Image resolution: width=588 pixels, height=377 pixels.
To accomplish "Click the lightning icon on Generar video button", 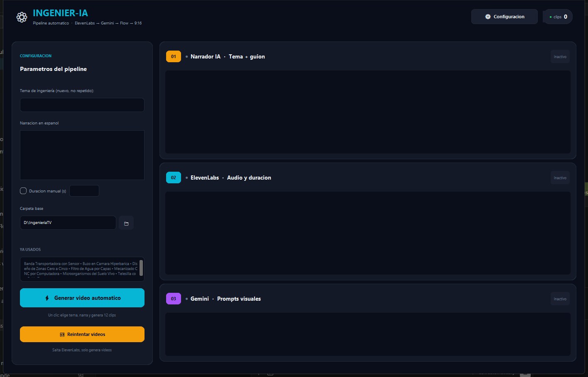I will pos(47,298).
